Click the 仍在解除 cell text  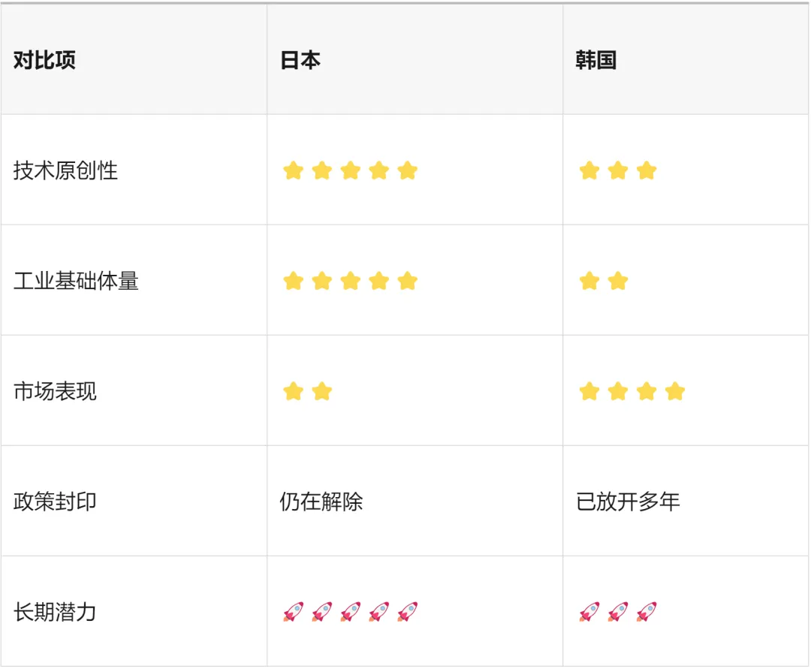[x=321, y=502]
